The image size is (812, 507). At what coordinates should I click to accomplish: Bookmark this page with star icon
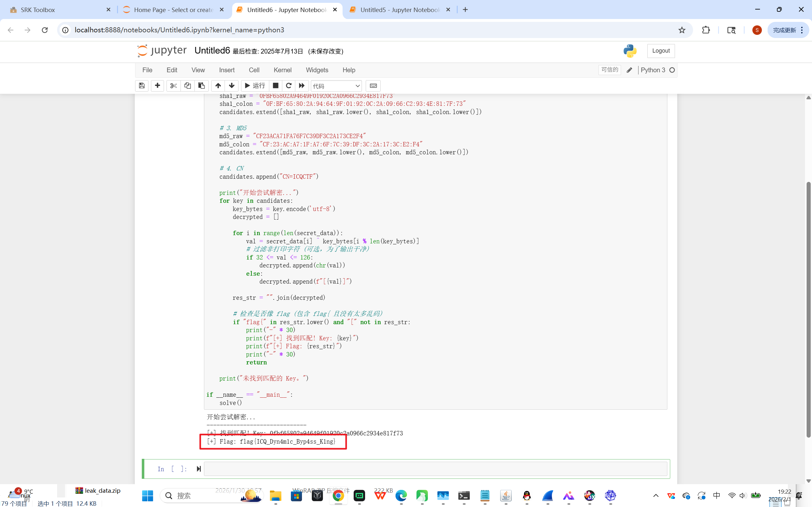click(681, 30)
